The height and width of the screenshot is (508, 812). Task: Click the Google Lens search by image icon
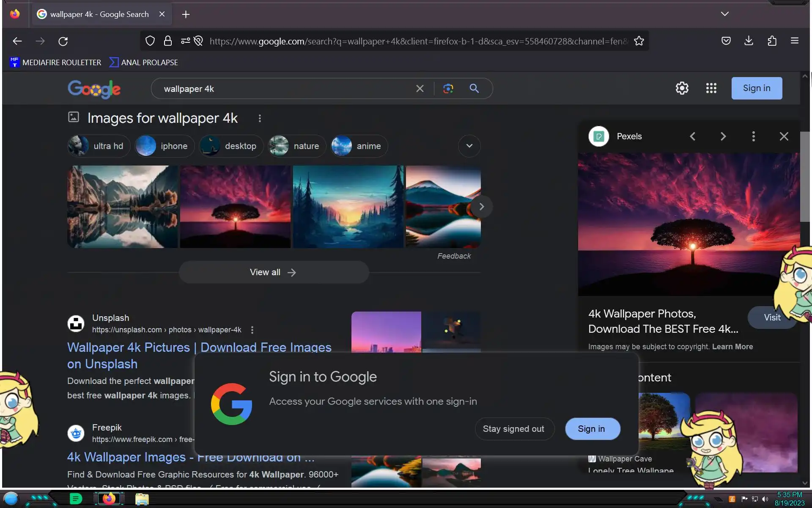click(x=448, y=88)
